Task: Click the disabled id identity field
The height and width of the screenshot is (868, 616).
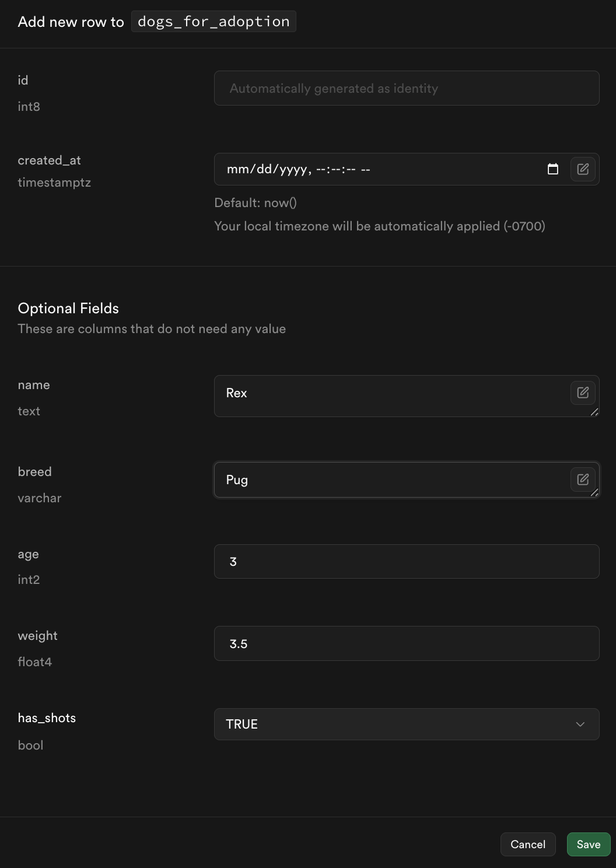Action: [406, 88]
